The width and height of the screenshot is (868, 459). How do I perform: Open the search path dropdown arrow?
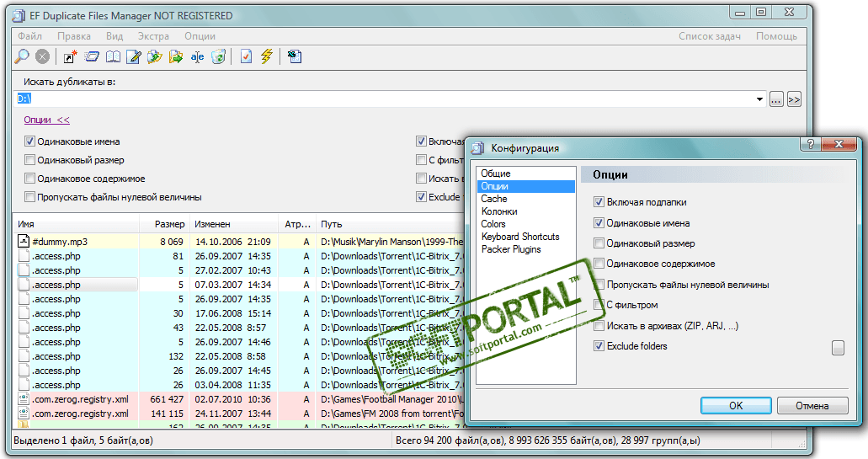pos(759,99)
